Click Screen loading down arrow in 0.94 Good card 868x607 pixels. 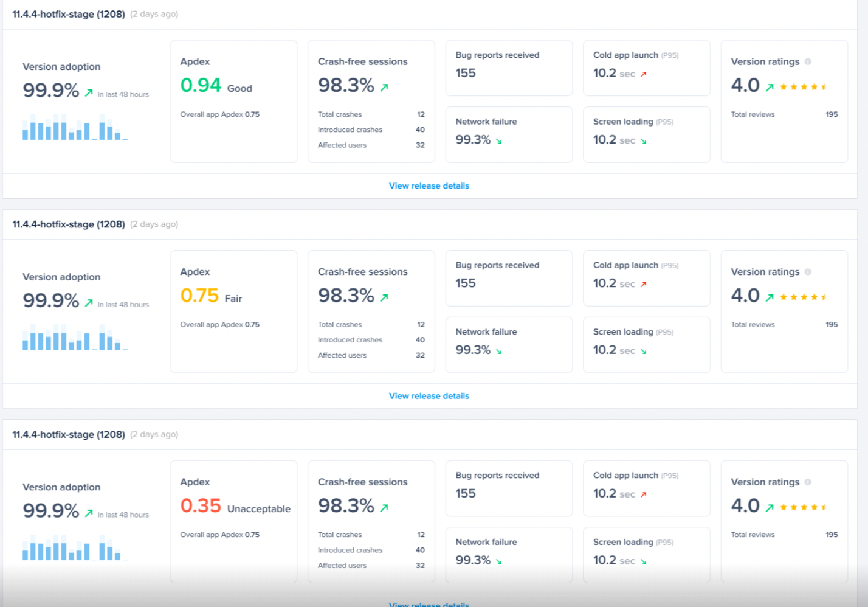(x=643, y=141)
